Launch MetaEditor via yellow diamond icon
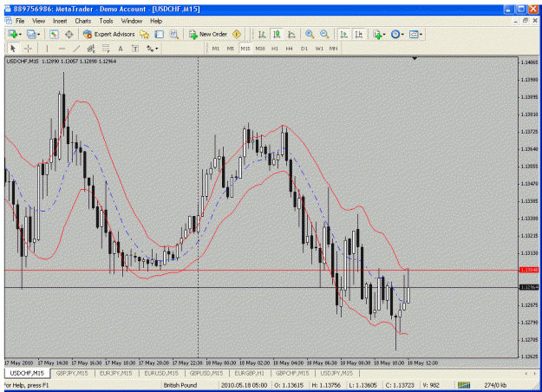This screenshot has height=392, width=542. 237,34
